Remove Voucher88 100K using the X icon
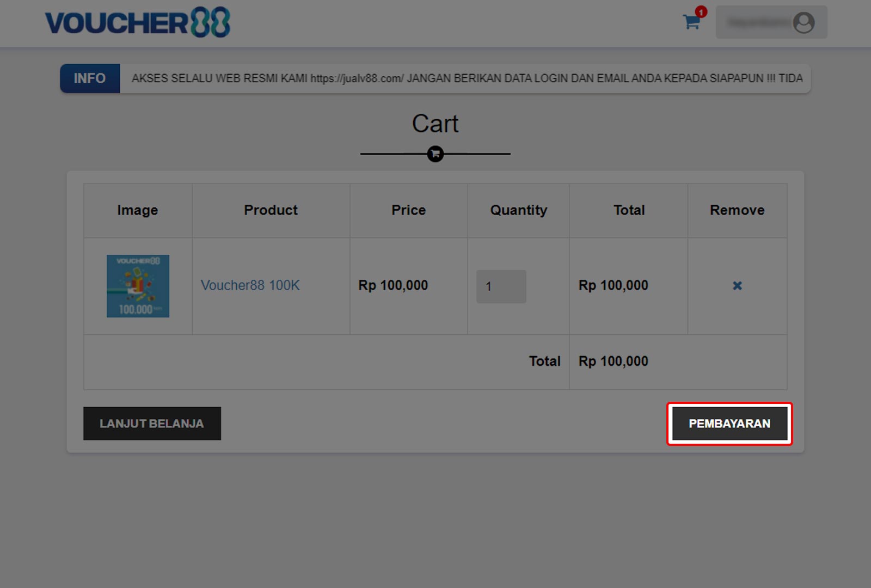The width and height of the screenshot is (871, 588). [x=737, y=286]
